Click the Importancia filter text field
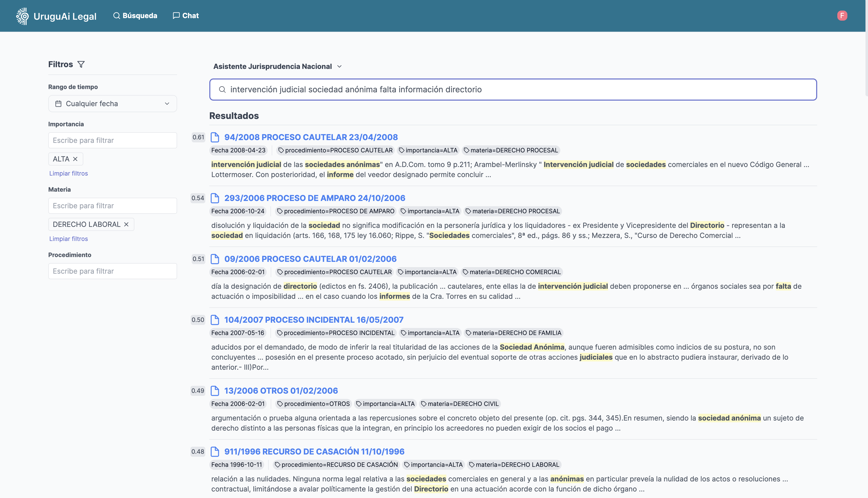Viewport: 868px width, 498px height. click(112, 140)
